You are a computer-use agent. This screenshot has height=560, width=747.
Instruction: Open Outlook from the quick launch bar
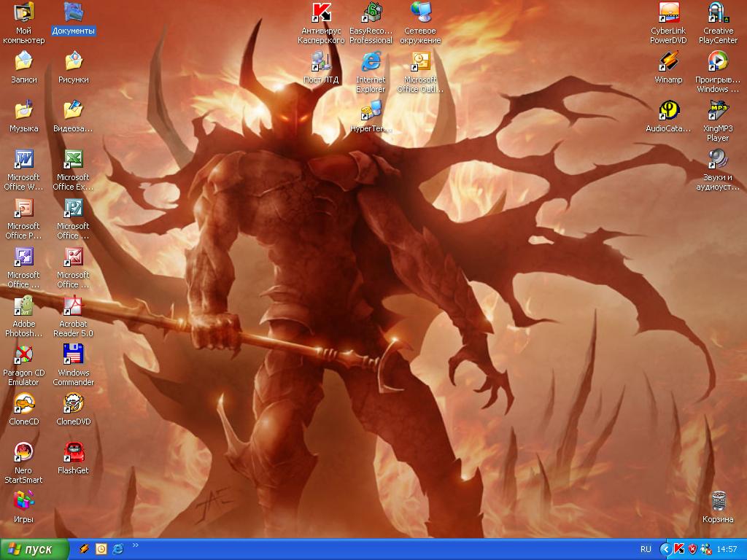click(101, 548)
